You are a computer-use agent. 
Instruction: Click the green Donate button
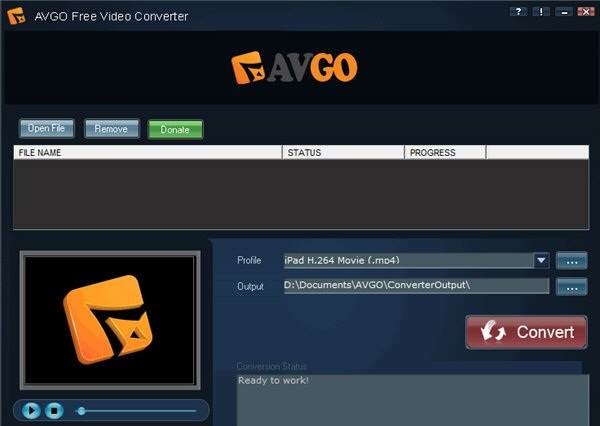(175, 130)
